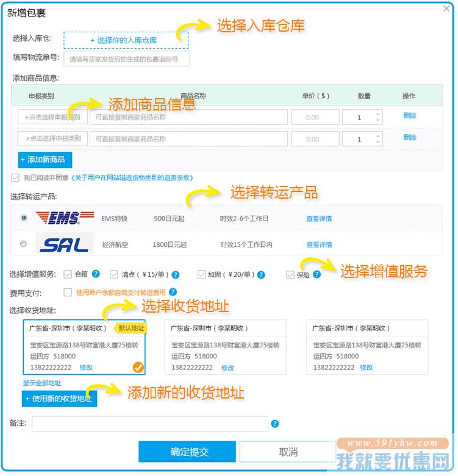Screen dimensions: 458x476
Task: Click the SAL logo
Action: [x=65, y=244]
